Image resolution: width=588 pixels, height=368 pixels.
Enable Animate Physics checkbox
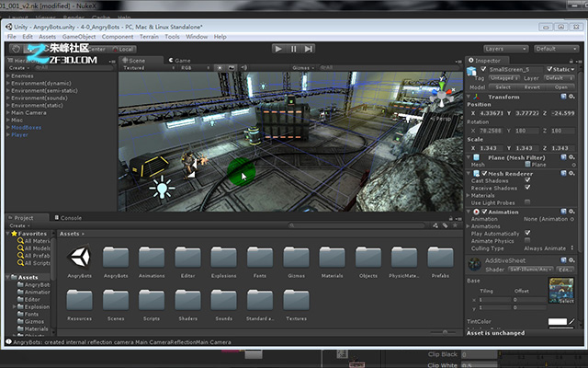527,240
